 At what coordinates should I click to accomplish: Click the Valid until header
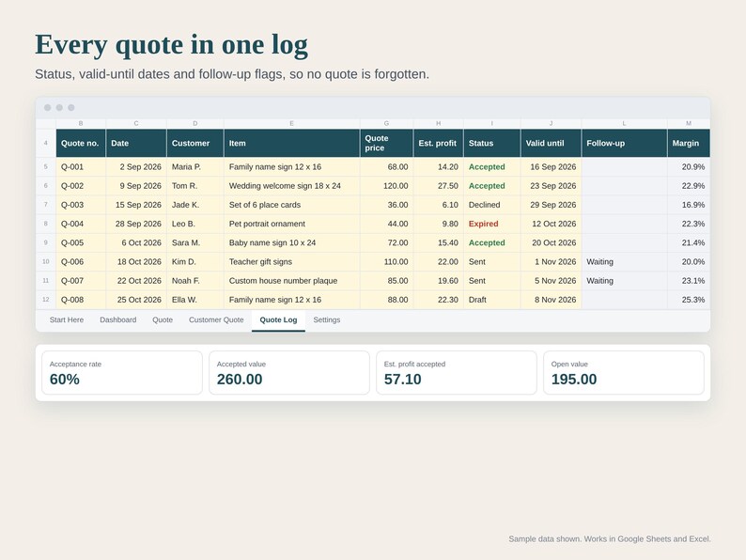click(x=551, y=143)
